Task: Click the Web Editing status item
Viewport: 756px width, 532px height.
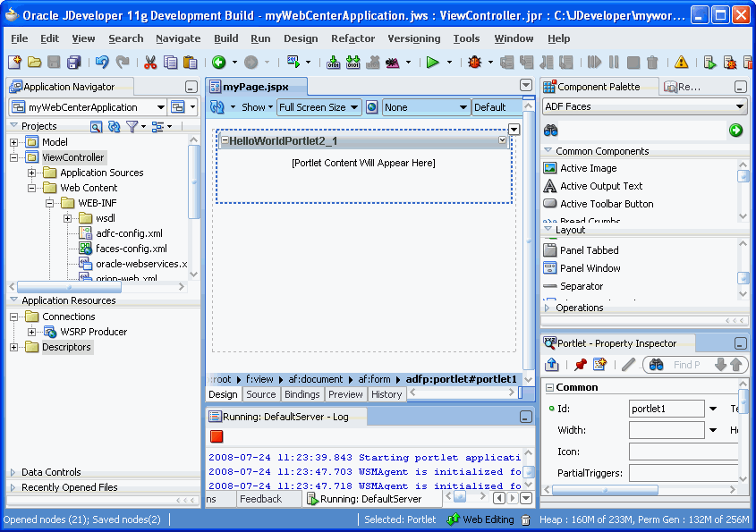Action: click(x=480, y=519)
